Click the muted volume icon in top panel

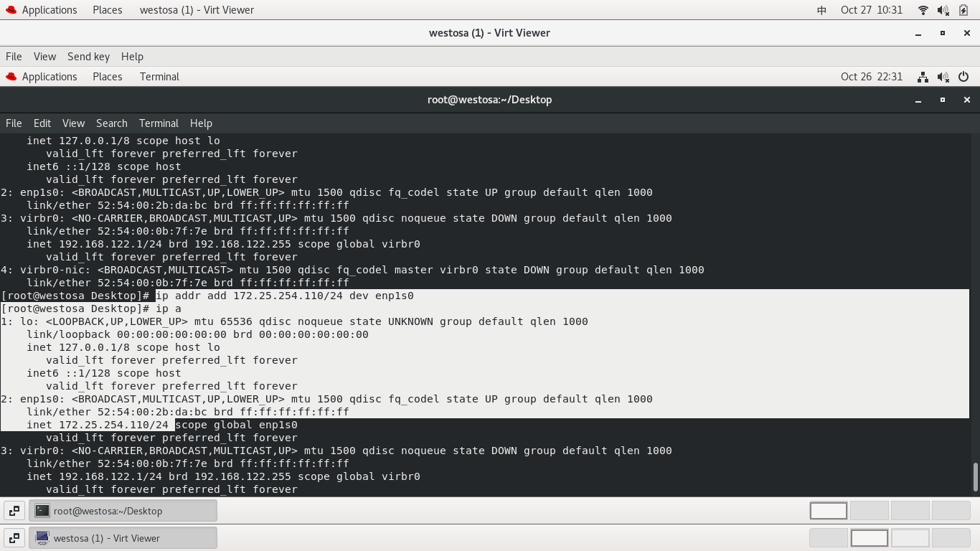tap(942, 10)
